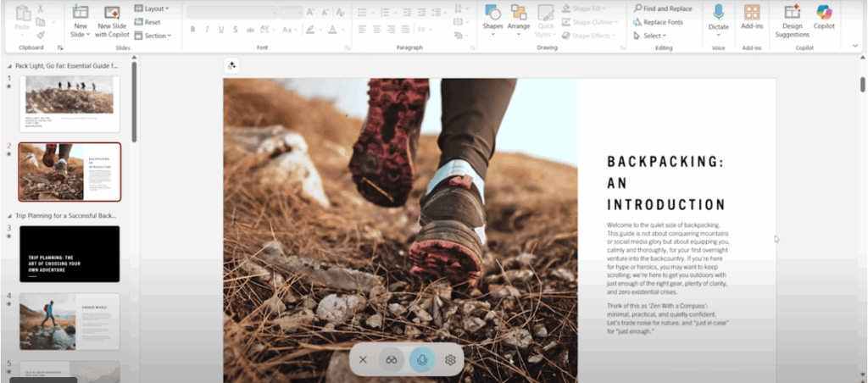Viewport: 868px width, 383px height.
Task: Click the Find and Replace search icon
Action: click(x=637, y=8)
